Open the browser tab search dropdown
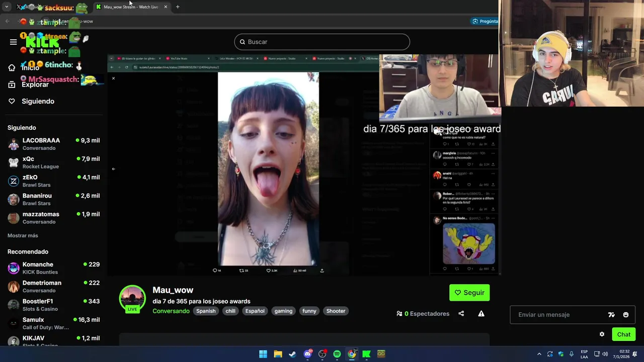 [7, 7]
